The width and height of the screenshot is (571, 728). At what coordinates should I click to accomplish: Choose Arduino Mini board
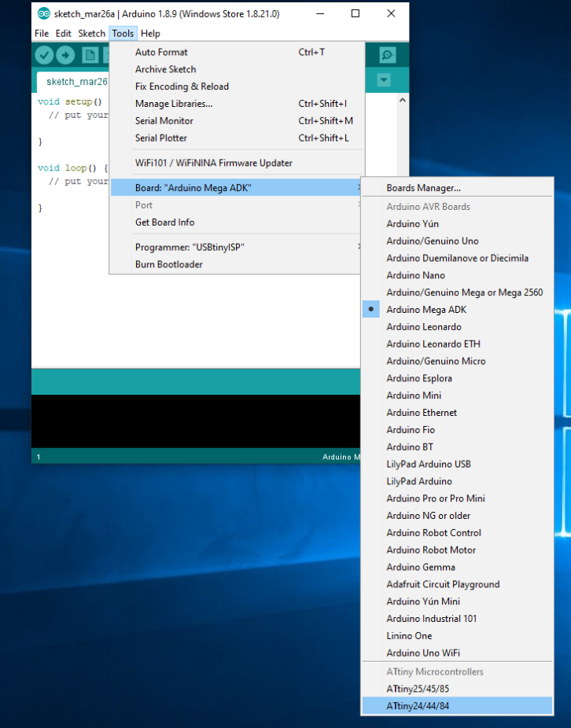point(457,395)
